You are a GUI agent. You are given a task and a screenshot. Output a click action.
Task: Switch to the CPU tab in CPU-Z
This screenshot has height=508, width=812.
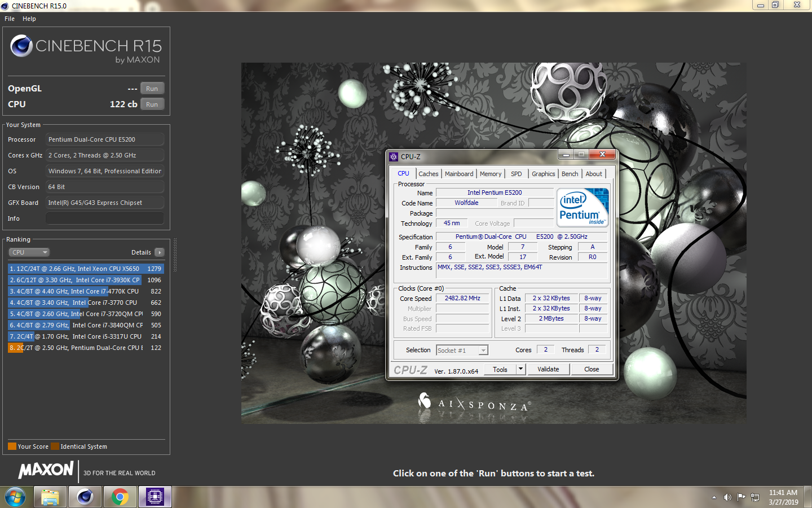[403, 173]
